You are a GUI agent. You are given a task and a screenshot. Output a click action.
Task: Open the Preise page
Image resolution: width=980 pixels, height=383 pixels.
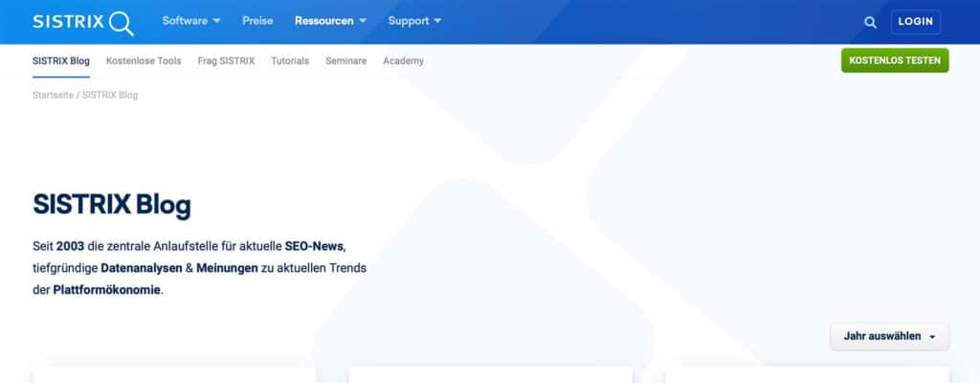(x=257, y=21)
